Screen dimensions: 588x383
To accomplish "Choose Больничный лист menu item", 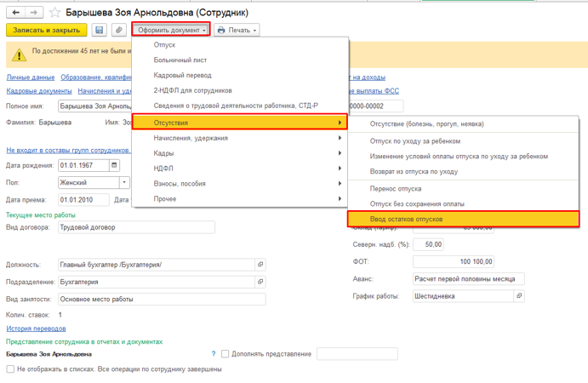I will 239,60.
